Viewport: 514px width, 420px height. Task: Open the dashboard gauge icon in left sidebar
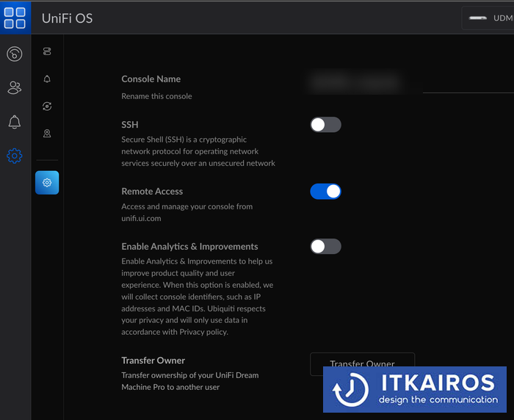tap(15, 54)
